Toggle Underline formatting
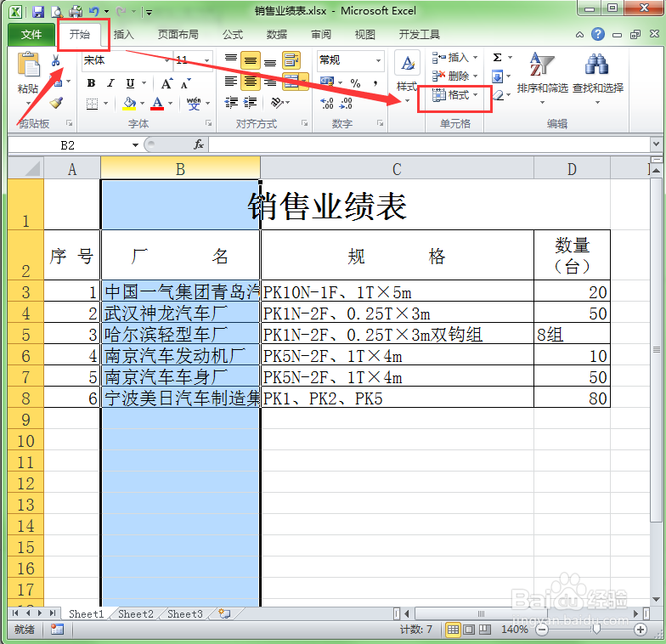 [x=131, y=83]
